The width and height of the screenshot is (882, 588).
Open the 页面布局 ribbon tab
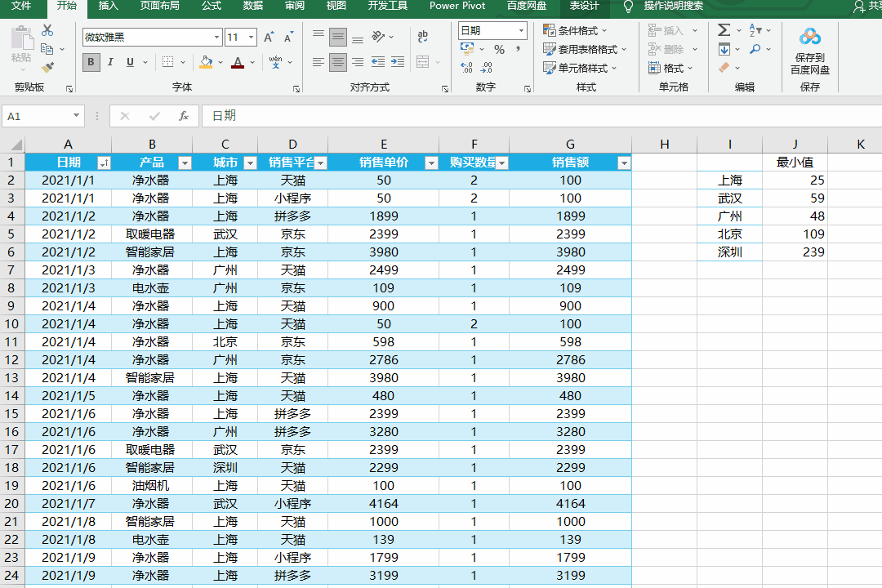point(161,7)
